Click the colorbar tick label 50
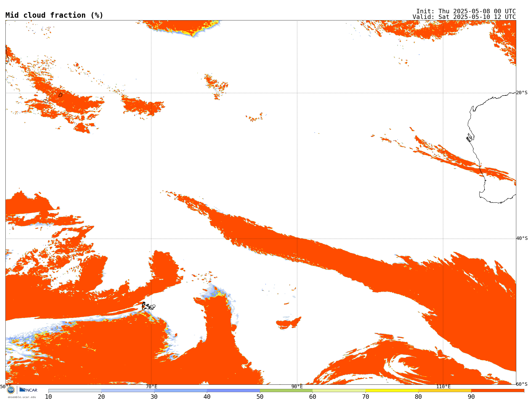Viewport: 532px width, 400px height. tap(260, 397)
